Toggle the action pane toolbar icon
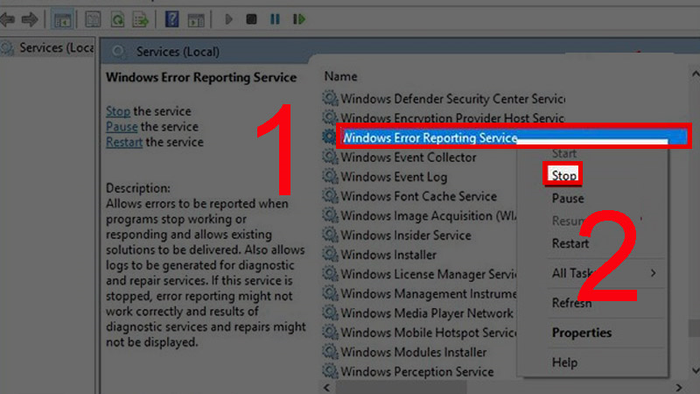 (196, 20)
